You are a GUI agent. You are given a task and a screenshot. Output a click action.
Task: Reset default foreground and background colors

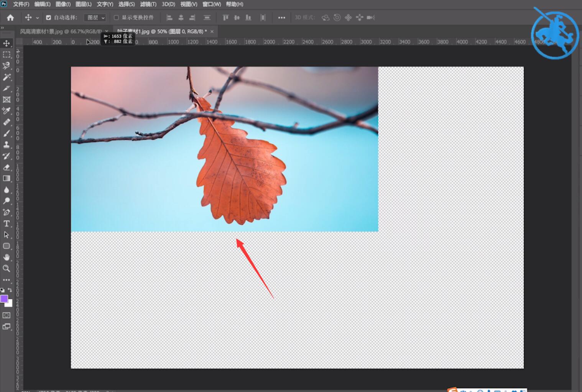pyautogui.click(x=2, y=290)
